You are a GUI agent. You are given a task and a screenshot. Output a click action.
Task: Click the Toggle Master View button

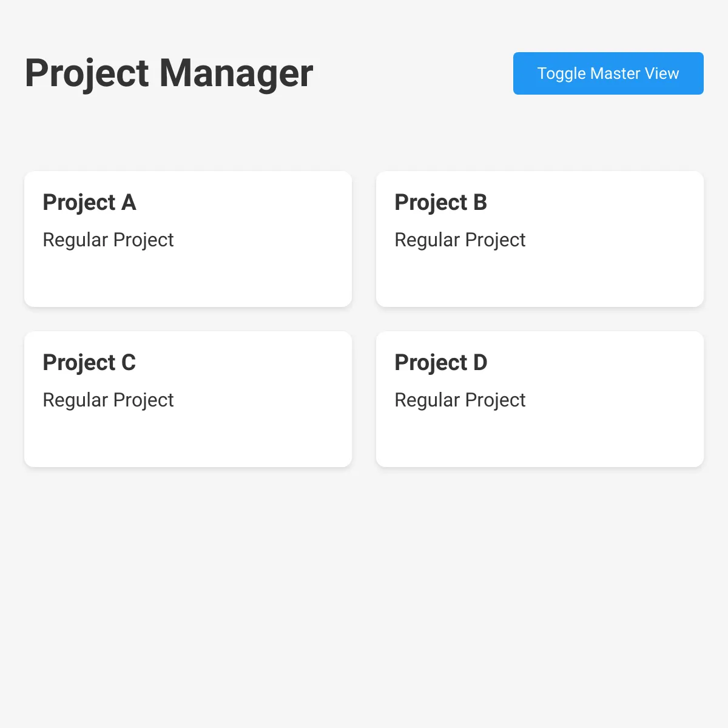pos(608,73)
